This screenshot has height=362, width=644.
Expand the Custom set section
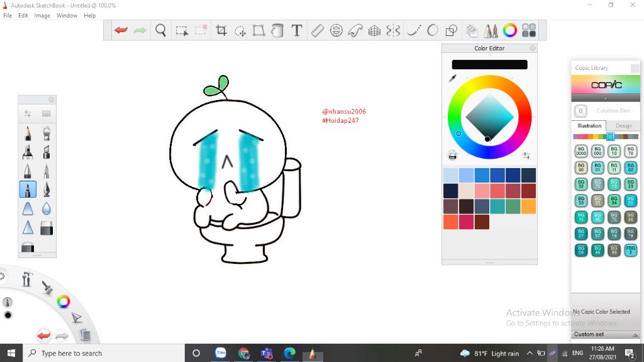635,335
